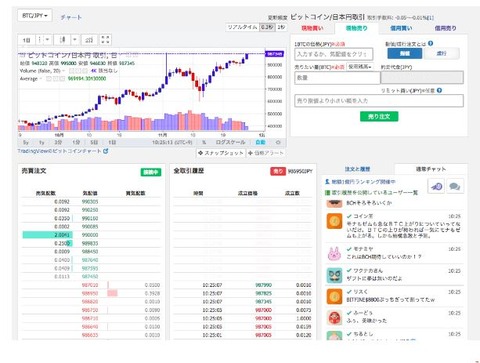Expand the chart style dropdown arrow
Viewport: 480px width, 363px height.
[75, 40]
